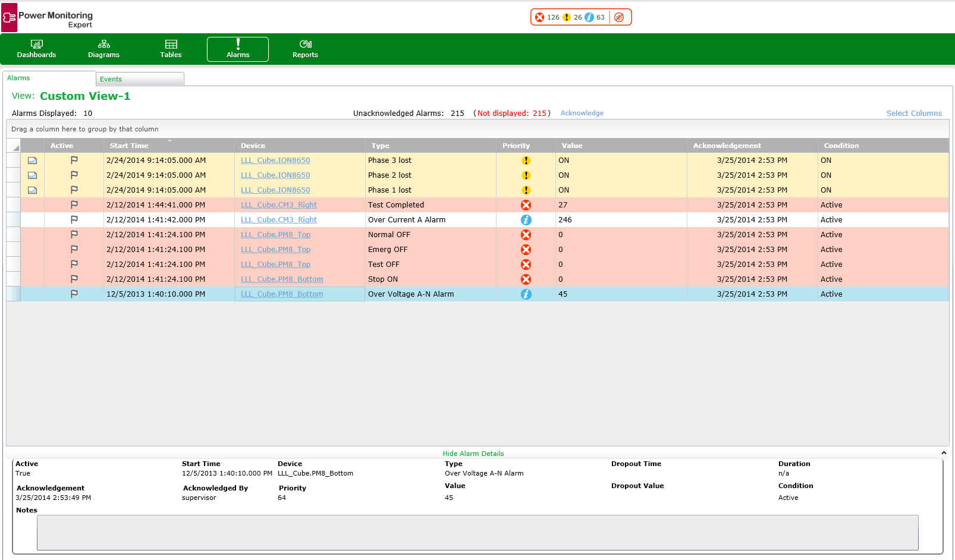Toggle flag on the Test Completed alarm row

coord(74,205)
